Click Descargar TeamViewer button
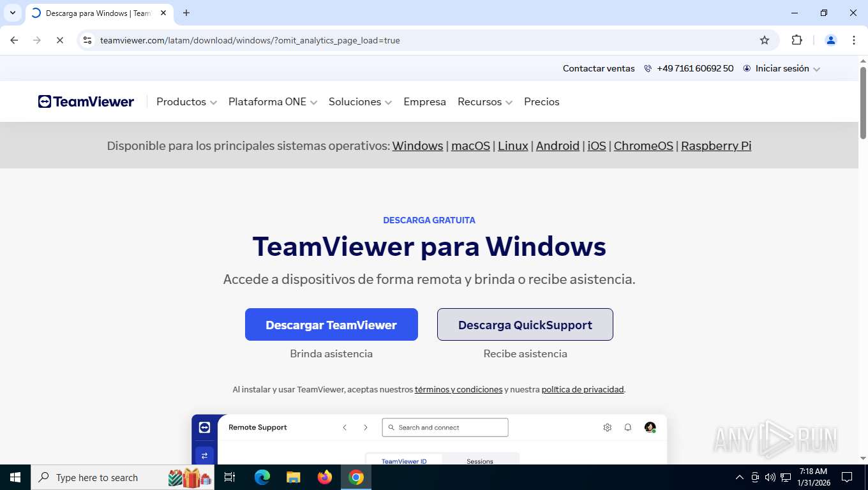 331,325
